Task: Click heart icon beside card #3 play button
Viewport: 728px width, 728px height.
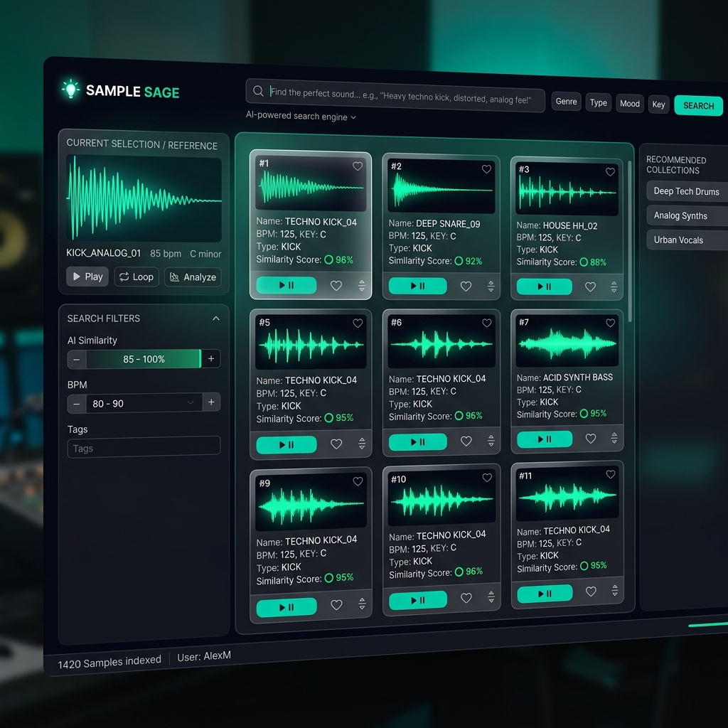Action: click(x=590, y=287)
